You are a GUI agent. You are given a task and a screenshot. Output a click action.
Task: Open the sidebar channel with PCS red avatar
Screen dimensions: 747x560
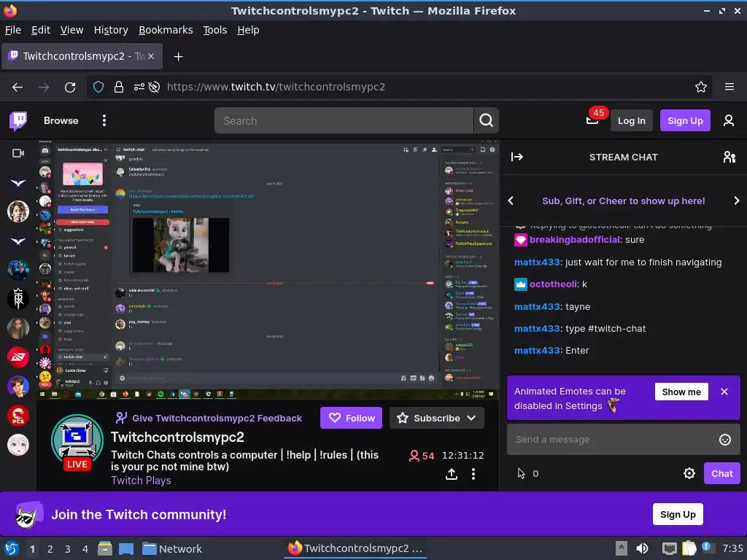point(18,415)
